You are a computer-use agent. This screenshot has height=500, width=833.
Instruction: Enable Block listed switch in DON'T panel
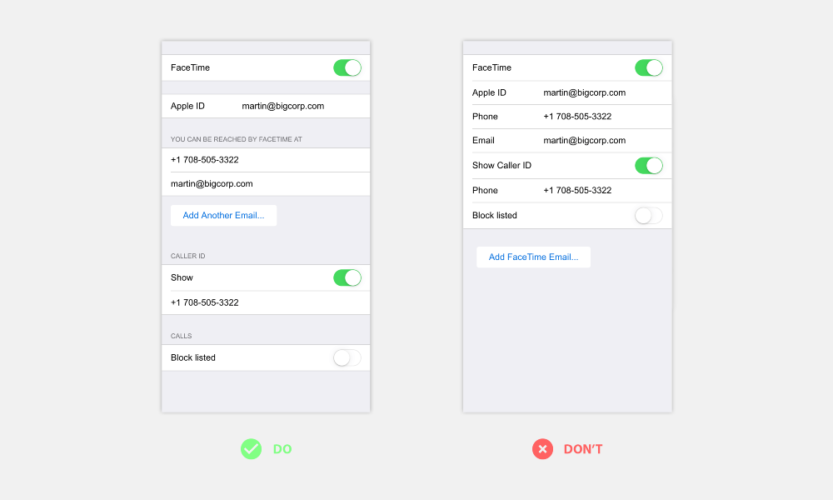coord(649,216)
